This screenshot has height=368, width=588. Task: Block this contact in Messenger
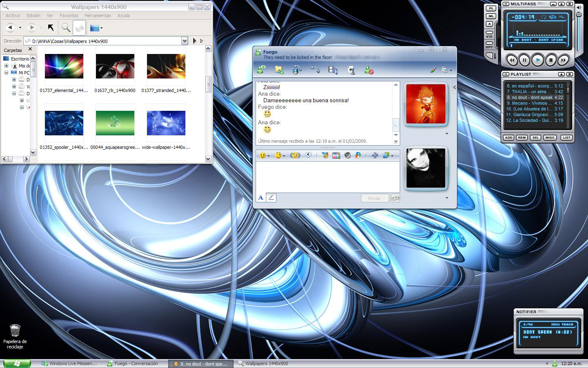(x=369, y=70)
